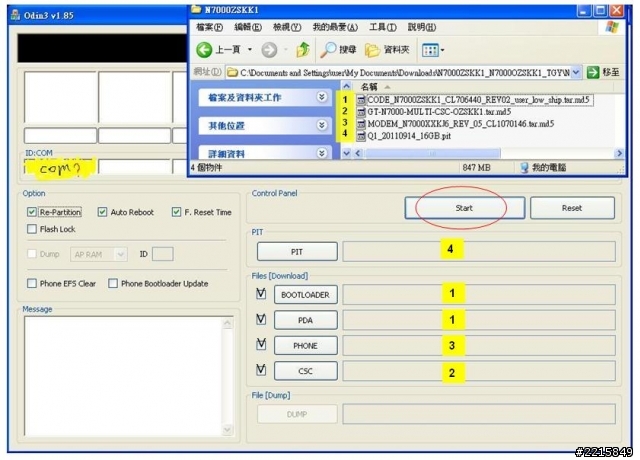The image size is (640, 460).
Task: Toggle the checkbox beside BOOTLOADER
Action: click(x=261, y=293)
